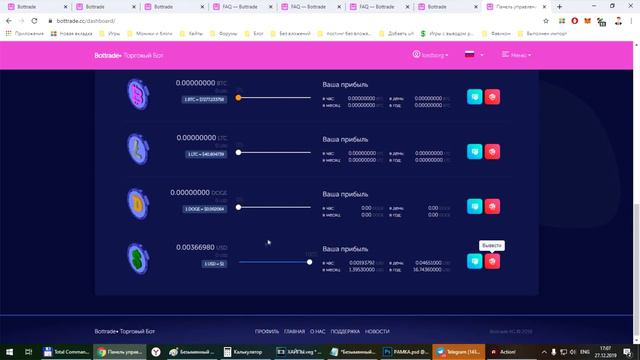This screenshot has height=360, width=640.
Task: Open Task View on the taskbar
Action: [x=28, y=352]
